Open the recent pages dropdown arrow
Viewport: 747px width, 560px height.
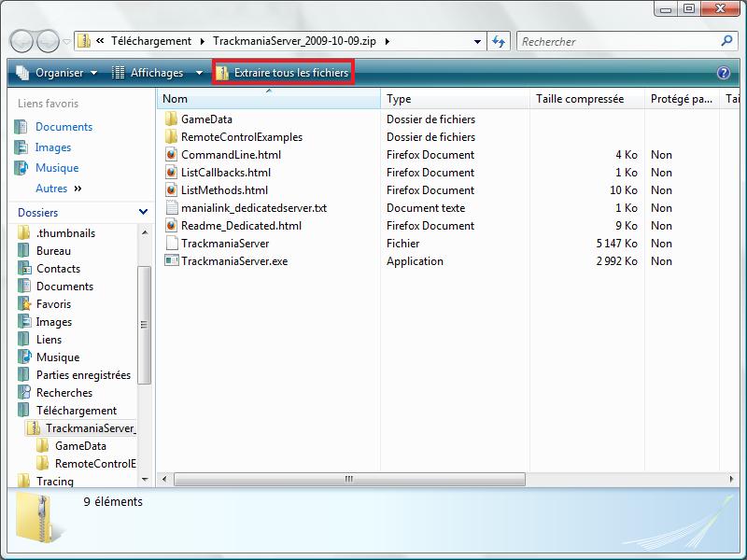pyautogui.click(x=66, y=42)
